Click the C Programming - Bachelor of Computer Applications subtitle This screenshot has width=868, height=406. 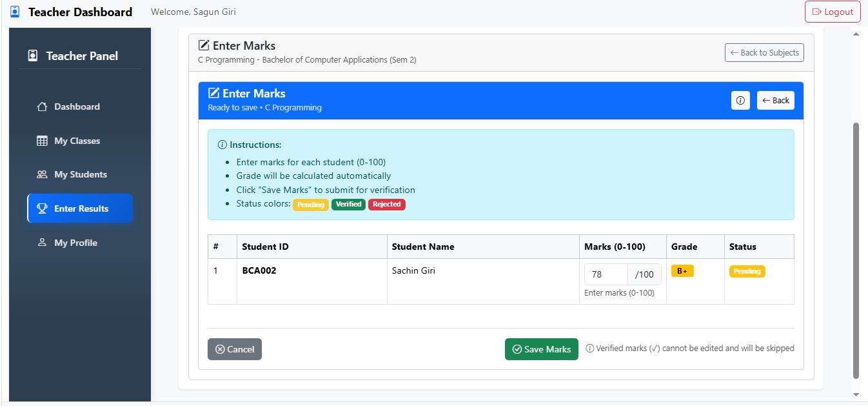pyautogui.click(x=307, y=60)
